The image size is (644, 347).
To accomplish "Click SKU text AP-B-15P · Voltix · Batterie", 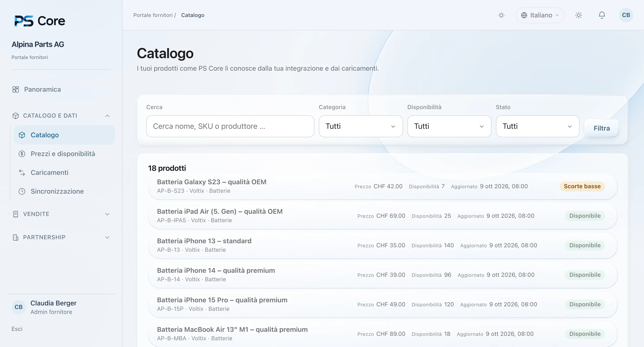I will (193, 309).
